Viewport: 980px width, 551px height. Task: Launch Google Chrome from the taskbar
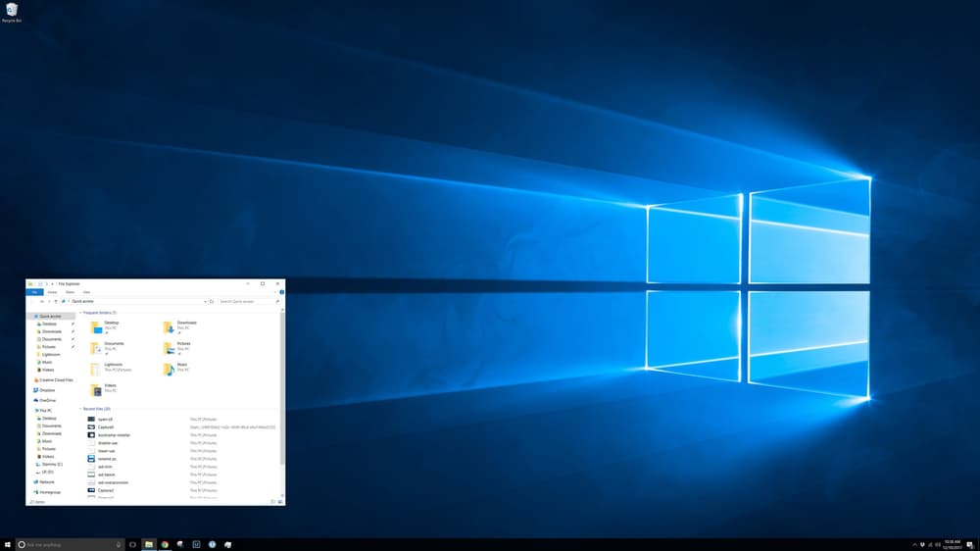coord(165,545)
